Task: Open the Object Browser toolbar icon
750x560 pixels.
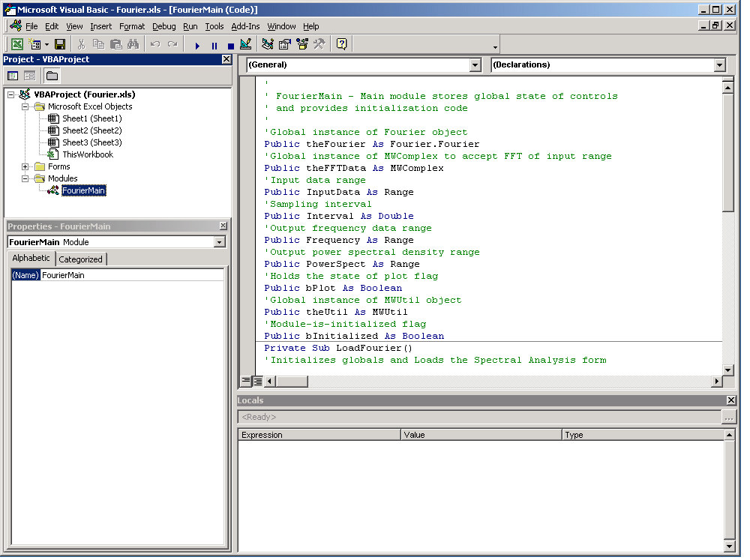Action: pyautogui.click(x=302, y=44)
